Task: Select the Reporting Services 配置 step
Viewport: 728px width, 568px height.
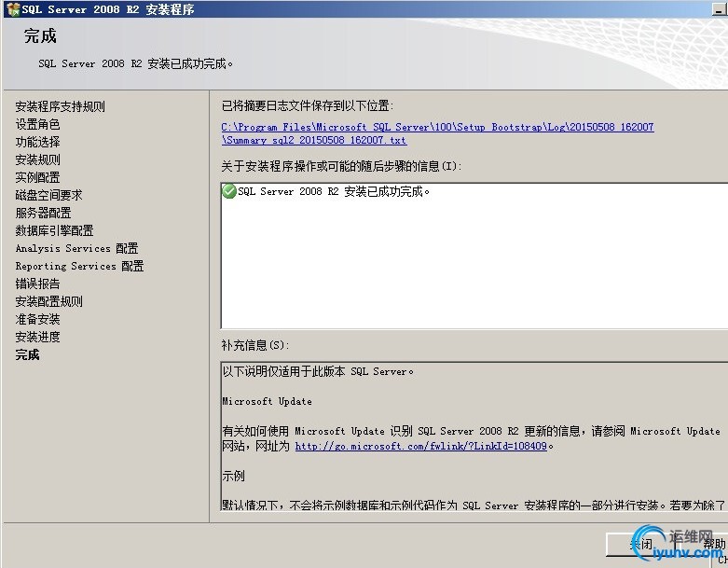Action: pyautogui.click(x=79, y=266)
